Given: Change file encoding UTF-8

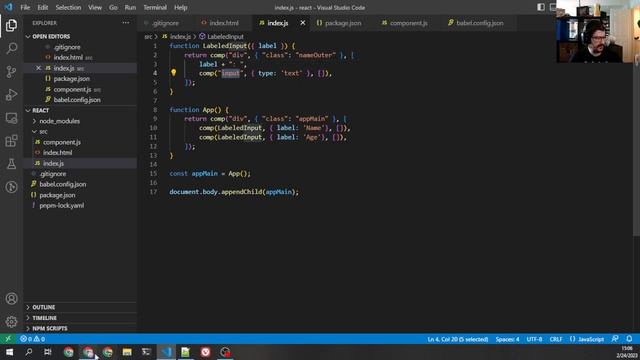Looking at the screenshot, I should tap(534, 339).
